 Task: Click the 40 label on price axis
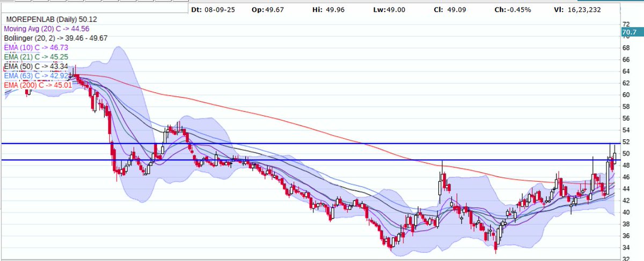click(626, 212)
